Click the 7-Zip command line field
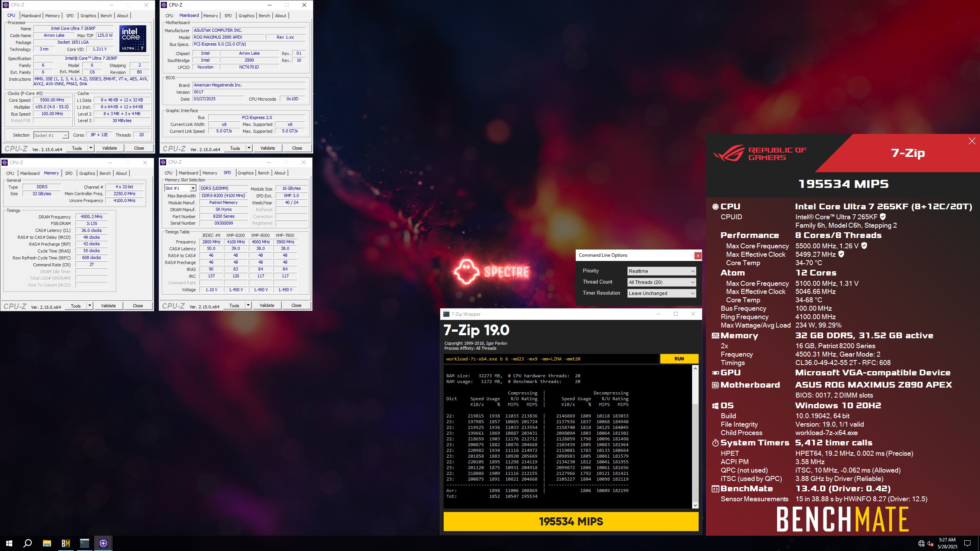 [551, 359]
